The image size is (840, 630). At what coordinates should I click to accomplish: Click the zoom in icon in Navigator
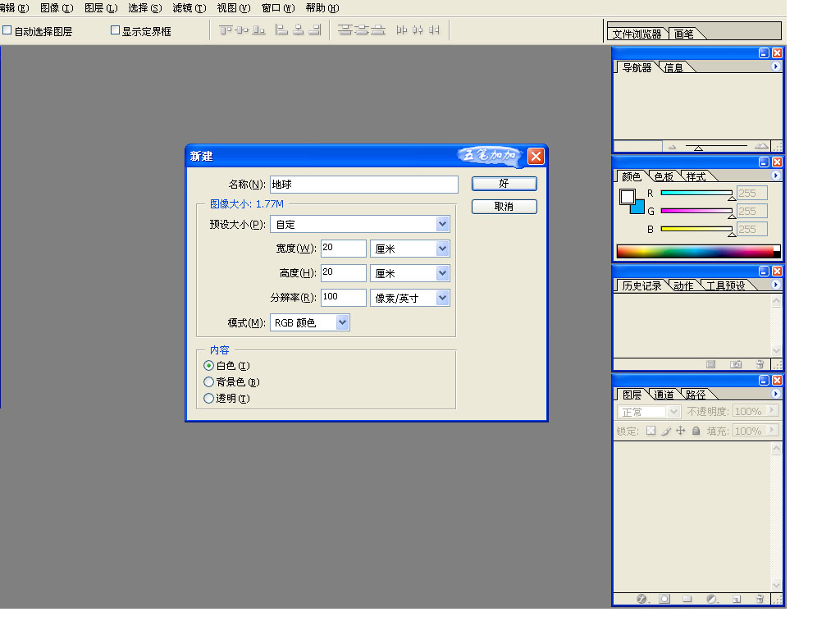(x=761, y=146)
